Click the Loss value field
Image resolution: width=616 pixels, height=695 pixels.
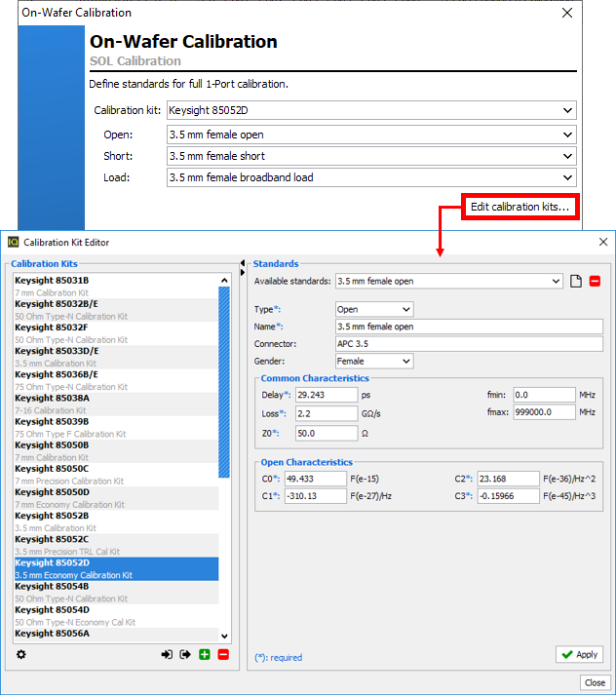(x=327, y=413)
